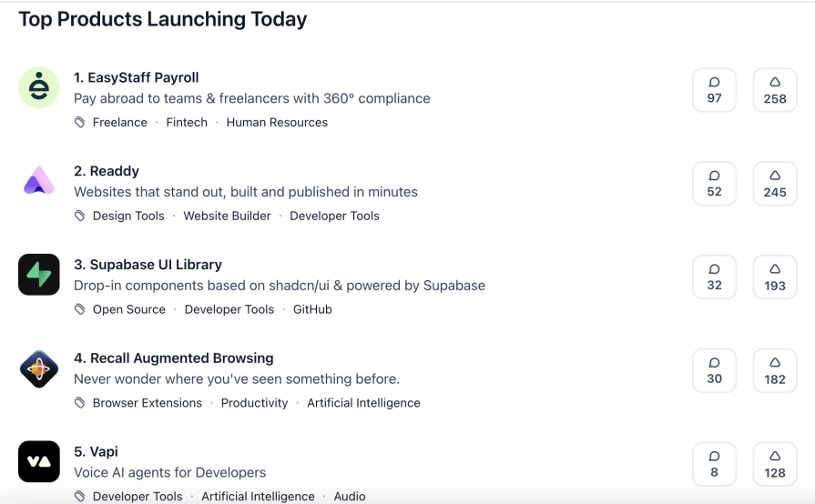Image resolution: width=815 pixels, height=504 pixels.
Task: Open the Vapi logo icon
Action: (39, 461)
